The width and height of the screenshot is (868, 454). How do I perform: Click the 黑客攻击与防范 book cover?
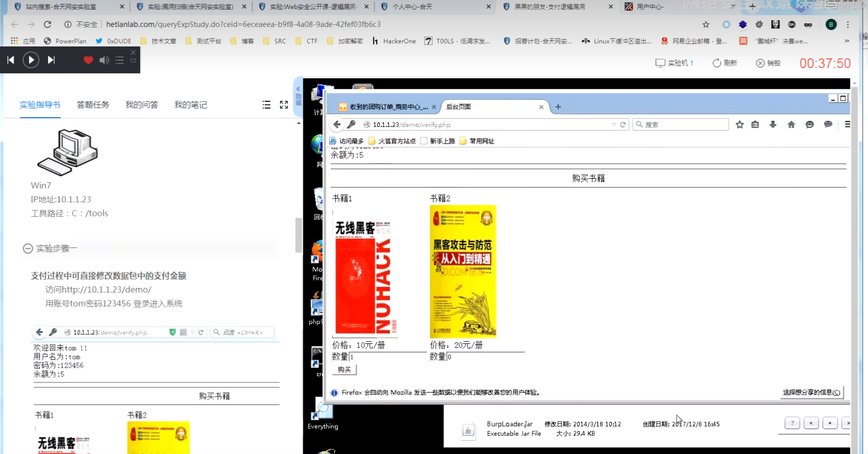463,271
